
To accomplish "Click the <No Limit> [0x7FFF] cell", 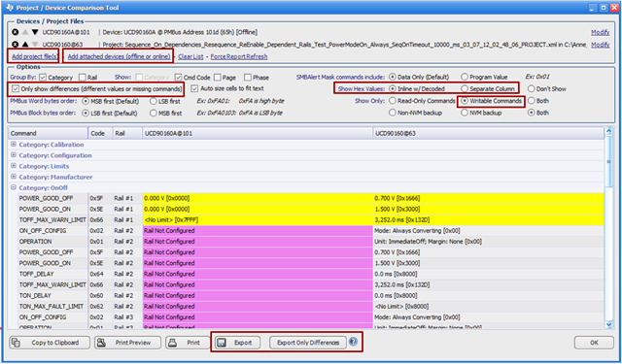I will (x=258, y=219).
